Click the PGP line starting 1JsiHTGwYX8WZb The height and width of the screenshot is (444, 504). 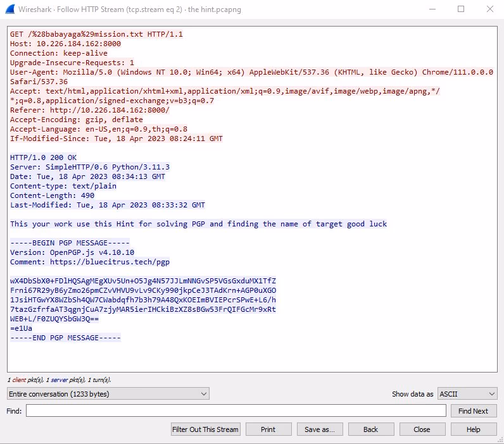click(143, 300)
